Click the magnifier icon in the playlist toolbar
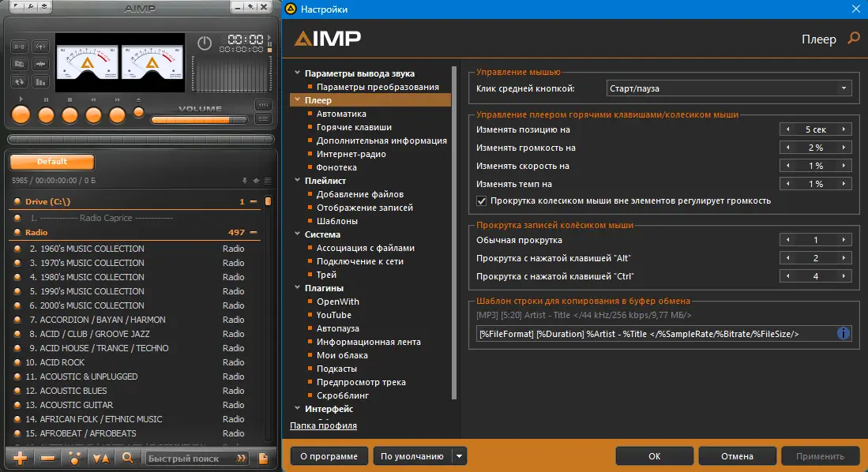The height and width of the screenshot is (472, 868). pos(129,458)
